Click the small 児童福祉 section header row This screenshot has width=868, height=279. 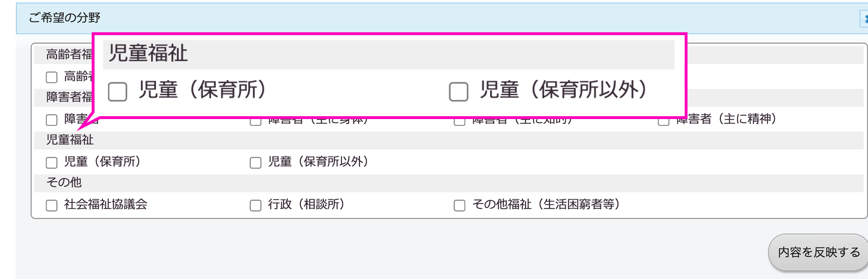click(x=70, y=140)
